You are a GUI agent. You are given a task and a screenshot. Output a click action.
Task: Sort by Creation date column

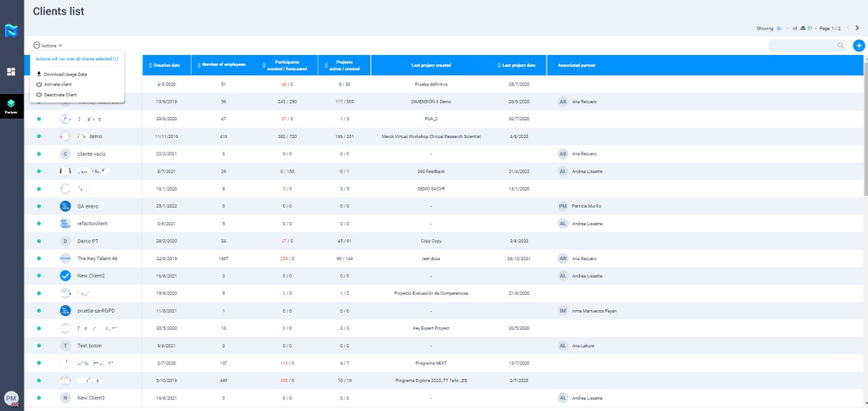[166, 65]
